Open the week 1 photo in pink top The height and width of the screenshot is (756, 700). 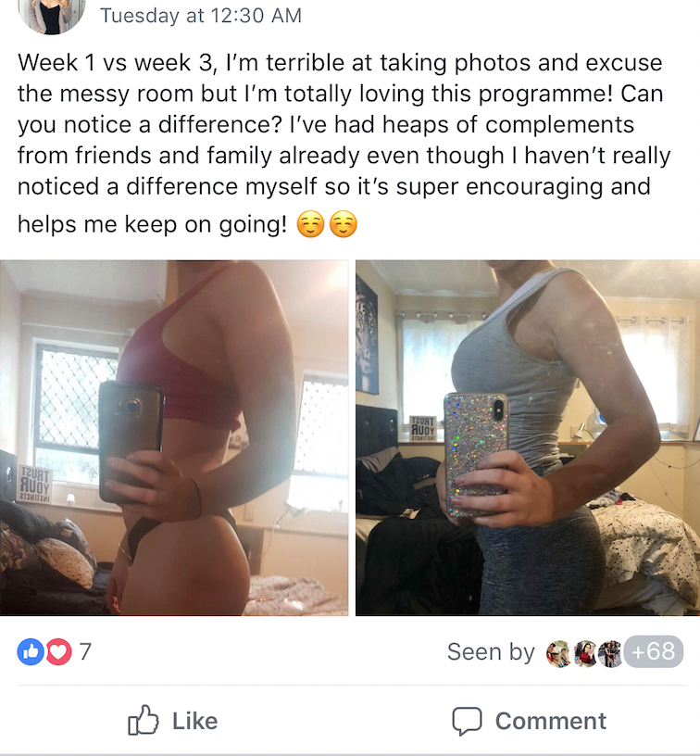174,438
